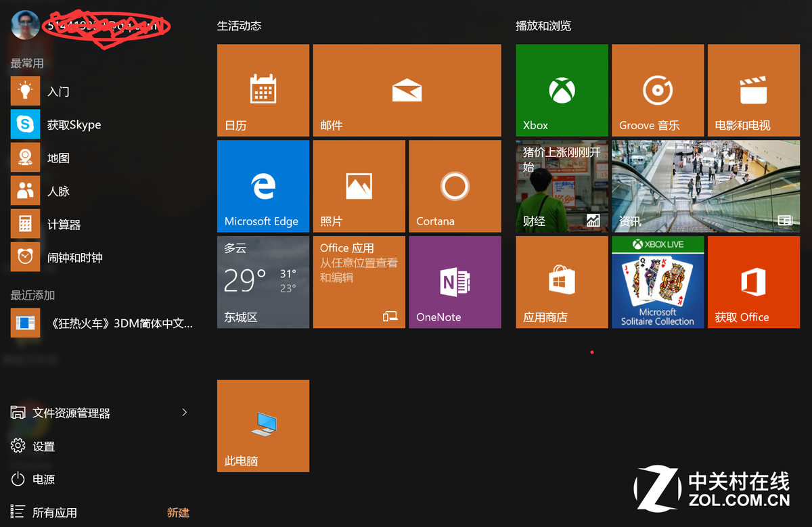This screenshot has height=527, width=812.
Task: Launch the Microsoft Edge tile
Action: point(263,187)
